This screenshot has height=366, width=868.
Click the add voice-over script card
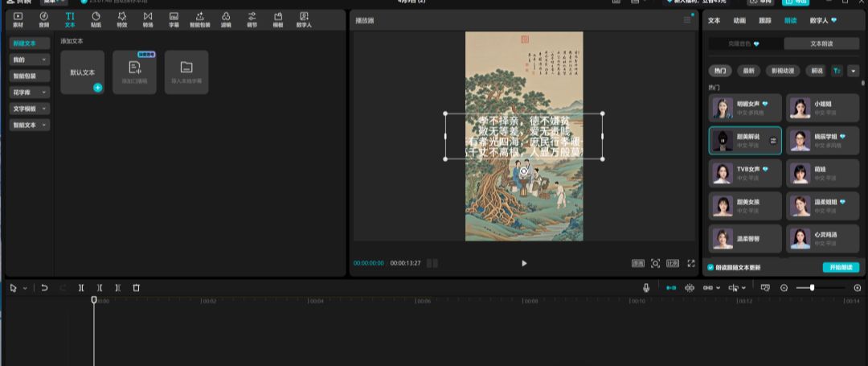134,72
